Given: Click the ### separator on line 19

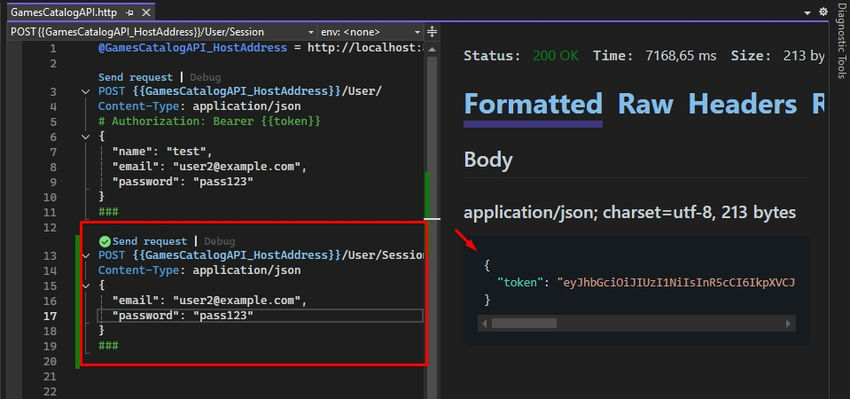Looking at the screenshot, I should coord(108,345).
